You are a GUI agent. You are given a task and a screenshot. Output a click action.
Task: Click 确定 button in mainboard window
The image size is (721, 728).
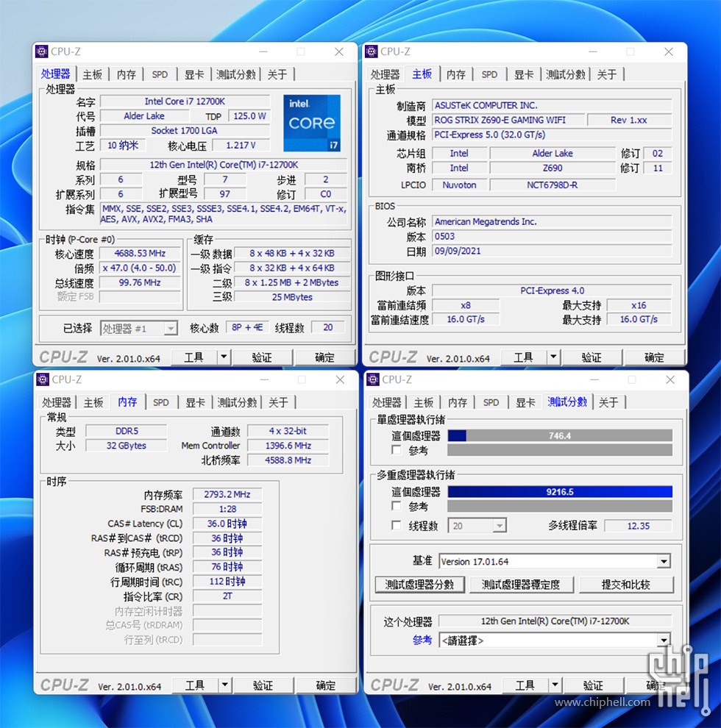654,357
